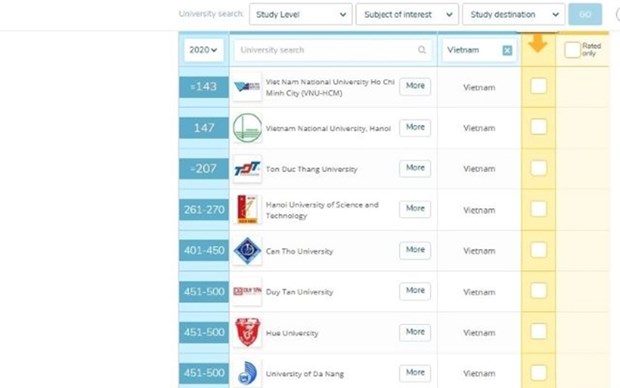Open Vietnam National University, Hanoi link

[x=328, y=129]
